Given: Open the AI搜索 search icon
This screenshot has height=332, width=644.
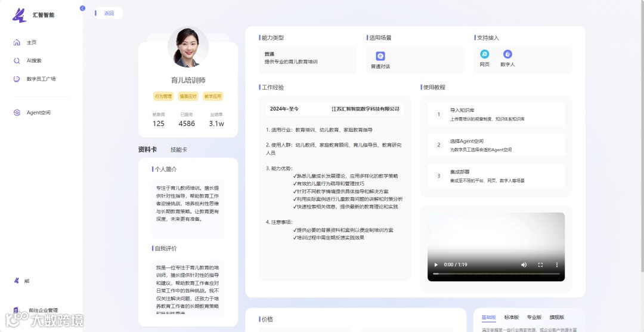Looking at the screenshot, I should (x=17, y=60).
